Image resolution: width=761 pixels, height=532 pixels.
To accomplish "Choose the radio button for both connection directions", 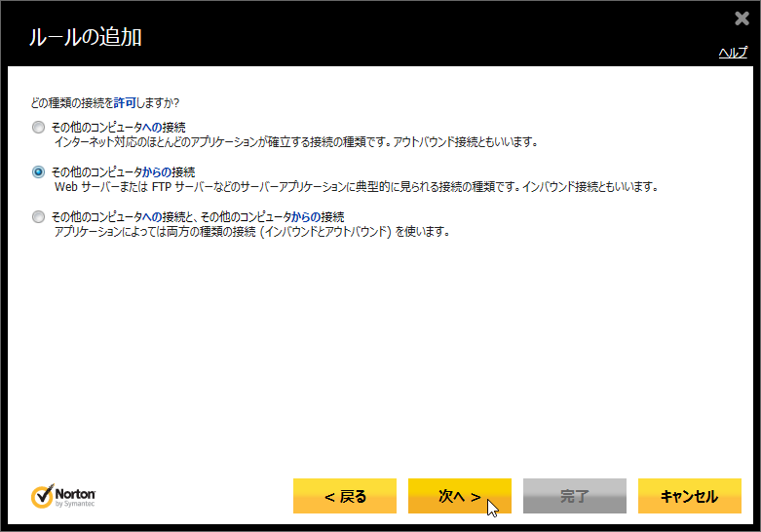I will tap(38, 216).
